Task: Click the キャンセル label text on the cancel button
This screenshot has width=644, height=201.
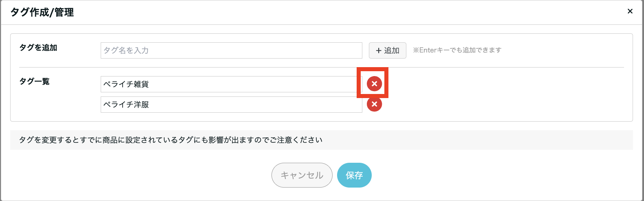Action: [302, 175]
